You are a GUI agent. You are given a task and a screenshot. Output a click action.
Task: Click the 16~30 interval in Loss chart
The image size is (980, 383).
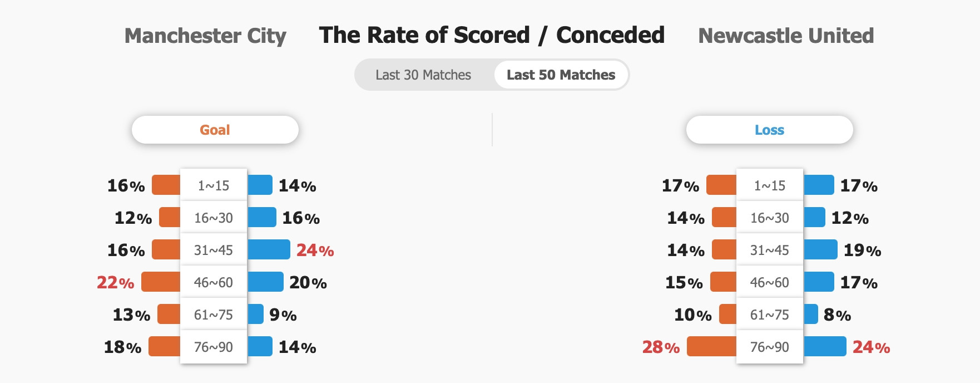tap(770, 218)
